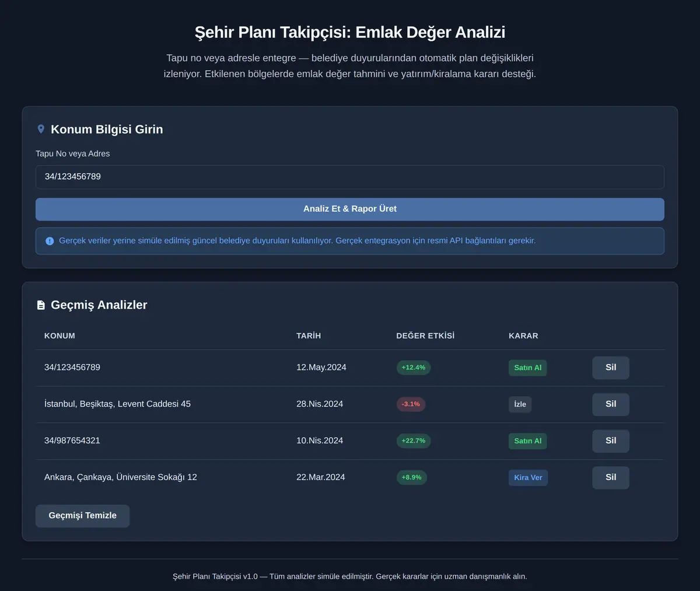
Task: Click the +8.9% value effect badge
Action: click(x=411, y=477)
